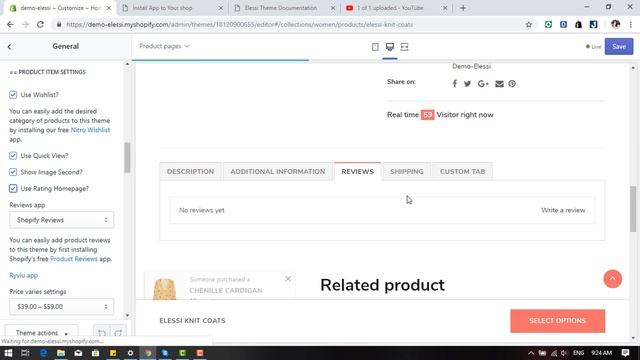Image resolution: width=640 pixels, height=360 pixels.
Task: Bookmark page with the star icon
Action: [529, 24]
